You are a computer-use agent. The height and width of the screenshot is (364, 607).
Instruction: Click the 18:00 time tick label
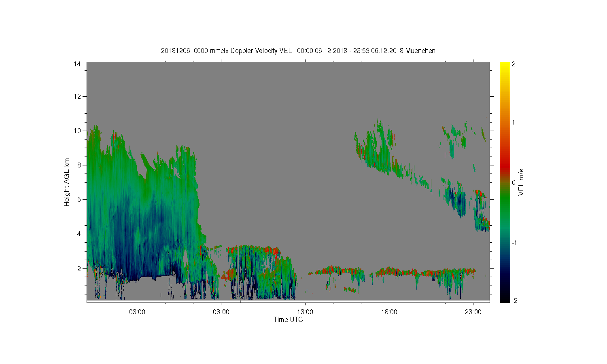389,312
